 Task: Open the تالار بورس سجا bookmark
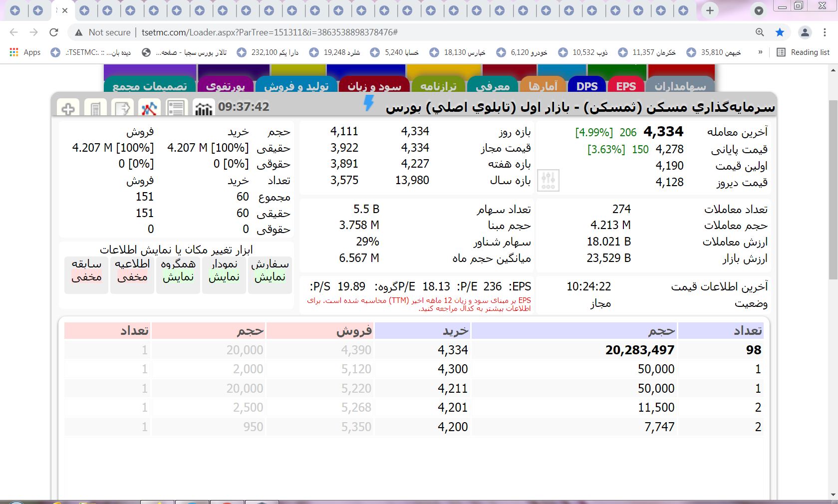(x=184, y=52)
